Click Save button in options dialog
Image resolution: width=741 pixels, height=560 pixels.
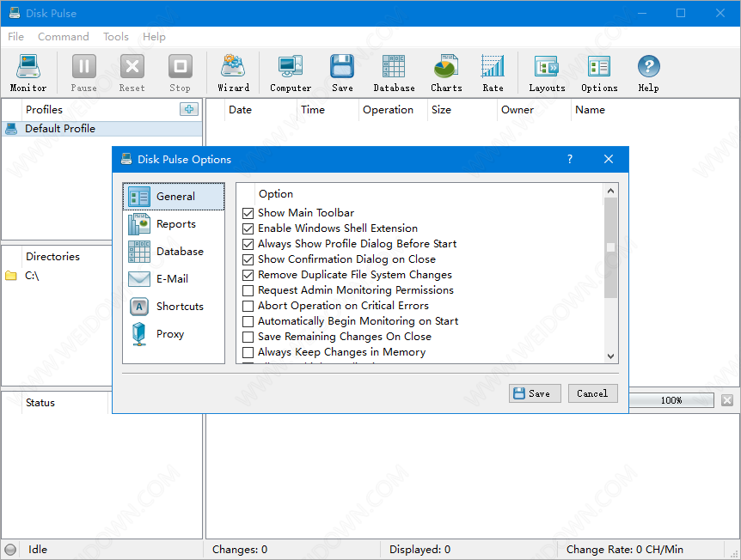tap(535, 393)
